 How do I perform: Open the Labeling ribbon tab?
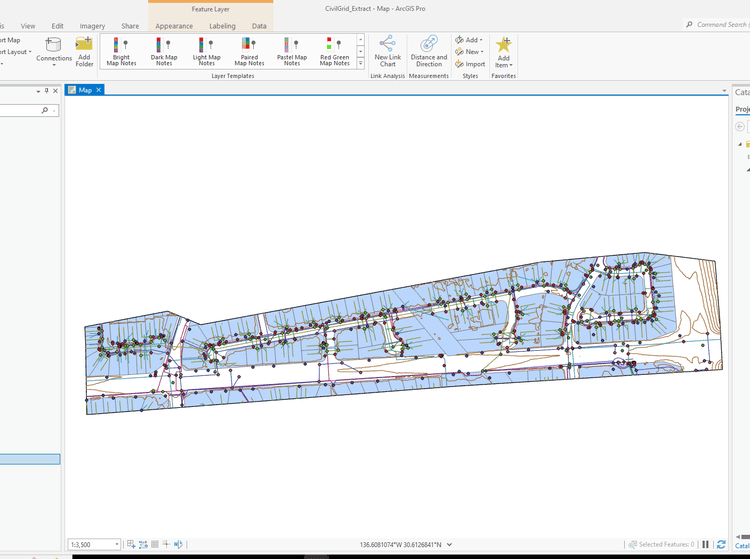coord(222,26)
